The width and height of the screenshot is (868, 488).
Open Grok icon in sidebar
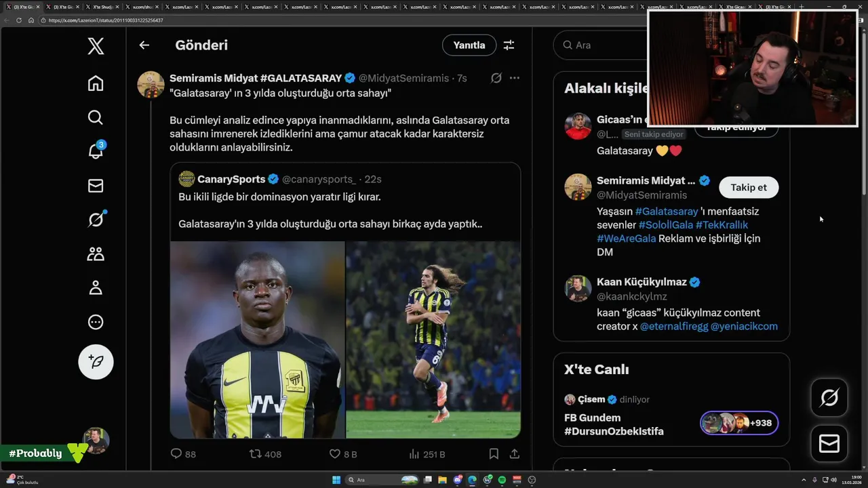tap(96, 219)
